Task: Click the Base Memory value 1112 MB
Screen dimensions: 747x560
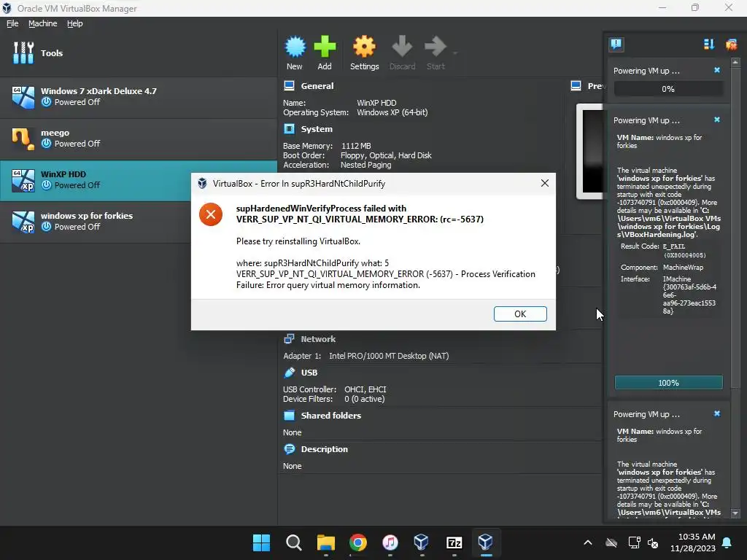Action: point(356,146)
